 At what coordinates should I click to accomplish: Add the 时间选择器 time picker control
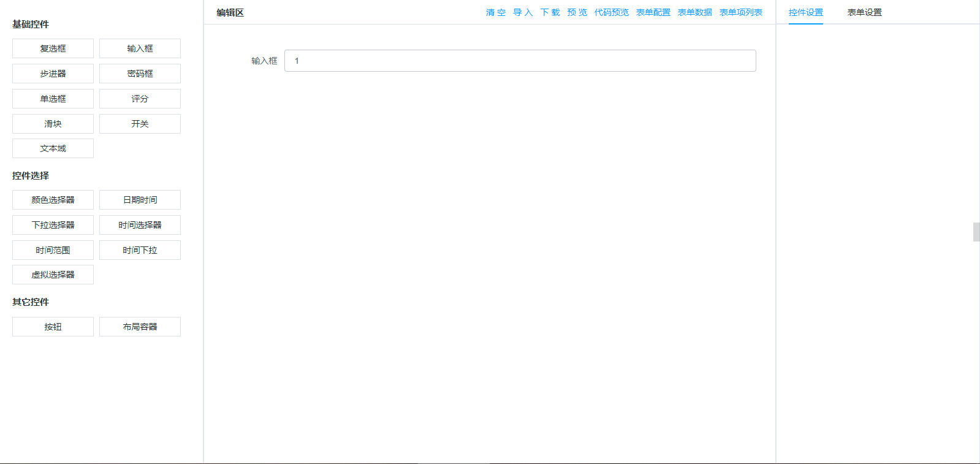140,225
